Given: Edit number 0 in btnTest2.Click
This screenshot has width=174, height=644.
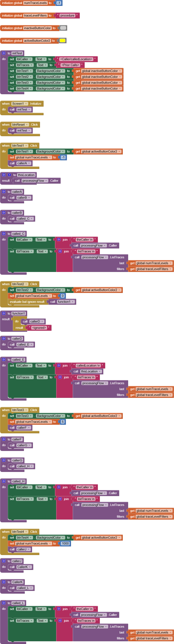Looking at the screenshot, I should [x=63, y=296].
